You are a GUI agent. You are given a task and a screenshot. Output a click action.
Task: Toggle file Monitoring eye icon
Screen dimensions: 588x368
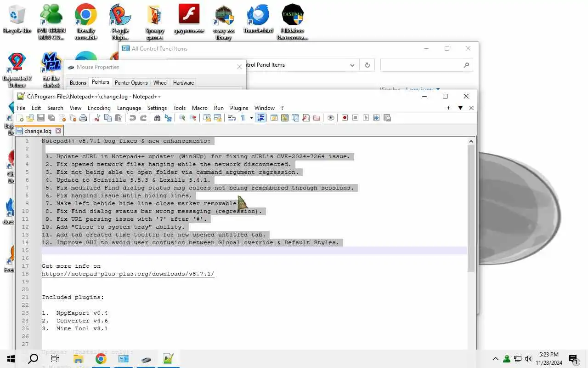point(331,118)
